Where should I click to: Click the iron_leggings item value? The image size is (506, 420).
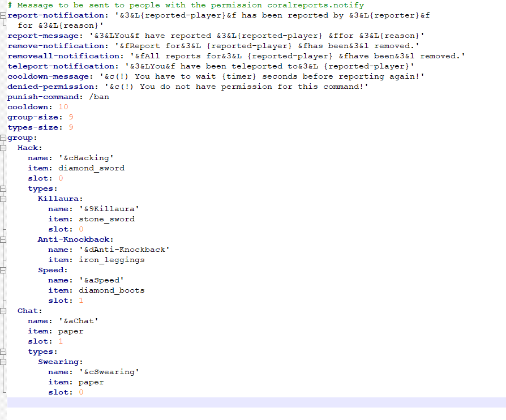coord(112,260)
